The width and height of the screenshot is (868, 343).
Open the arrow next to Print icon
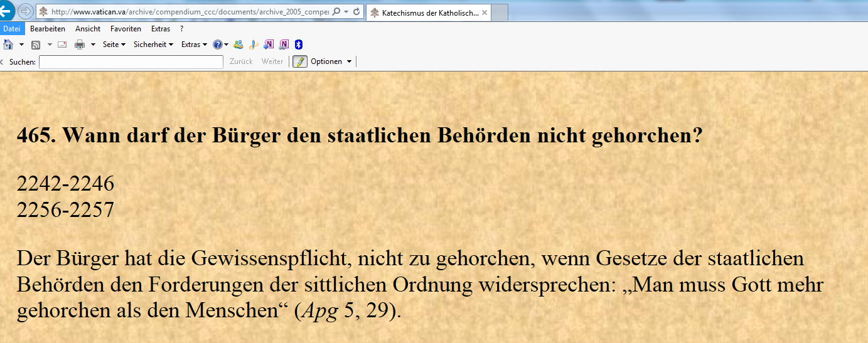(93, 45)
